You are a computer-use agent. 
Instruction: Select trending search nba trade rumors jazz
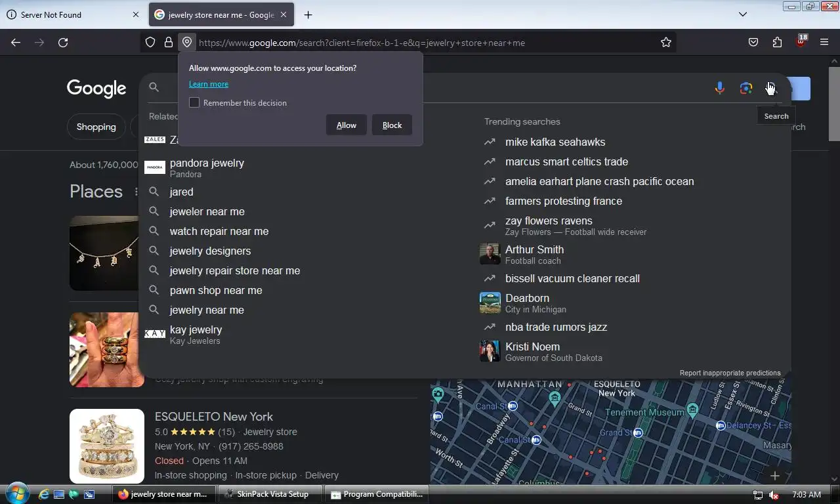[x=556, y=327]
